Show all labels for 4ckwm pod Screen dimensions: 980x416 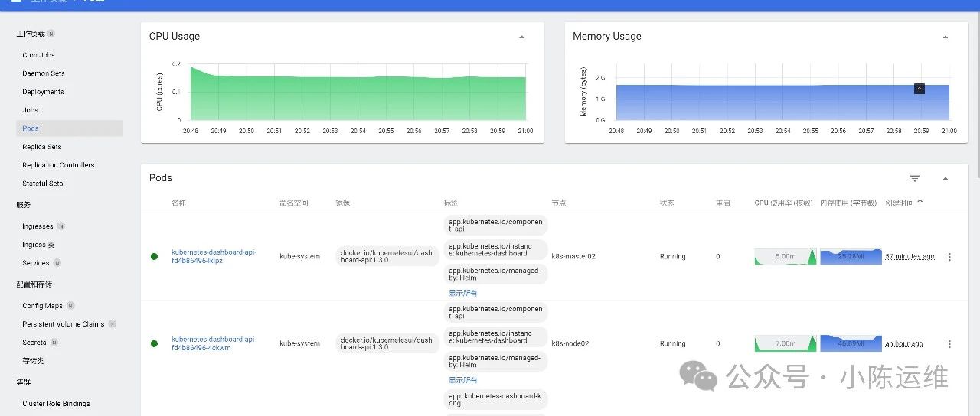[462, 380]
